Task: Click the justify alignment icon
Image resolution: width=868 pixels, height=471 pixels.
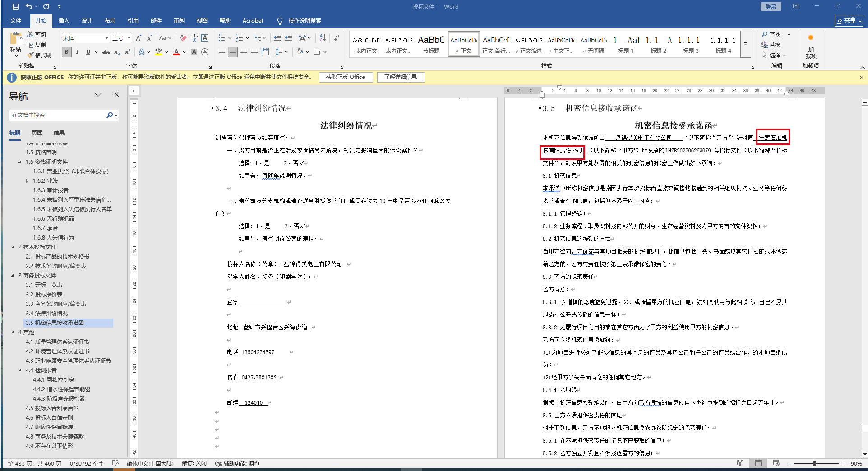Action: pos(254,52)
